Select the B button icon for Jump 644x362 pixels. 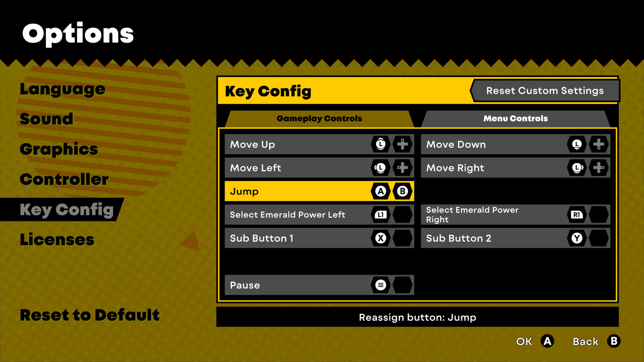401,191
